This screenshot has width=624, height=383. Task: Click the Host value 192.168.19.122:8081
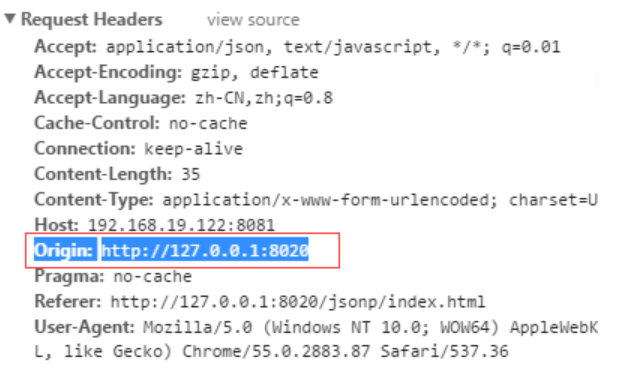point(181,225)
